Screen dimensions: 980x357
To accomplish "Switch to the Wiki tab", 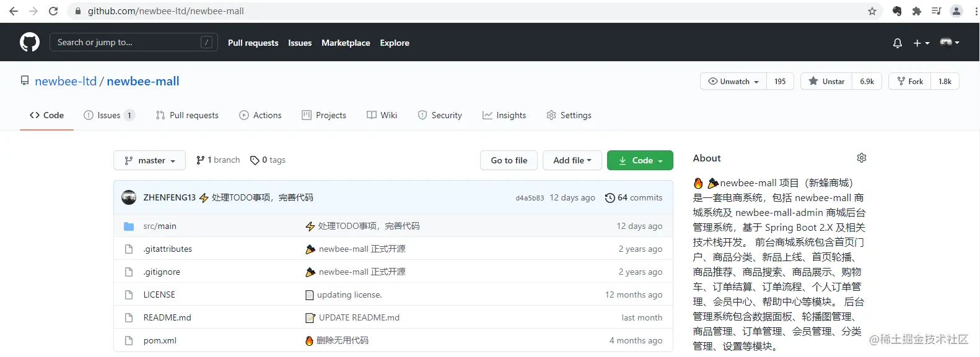I will click(382, 115).
